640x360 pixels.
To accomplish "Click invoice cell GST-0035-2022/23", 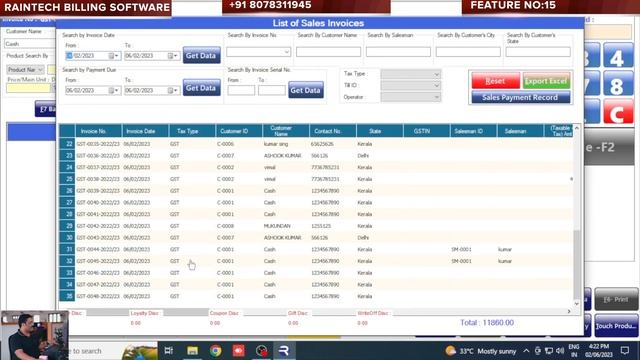I will click(98, 144).
